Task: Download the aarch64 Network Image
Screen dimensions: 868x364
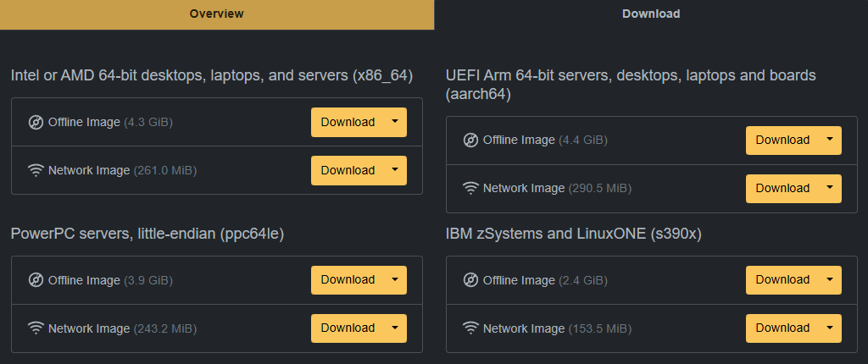Action: pos(782,188)
